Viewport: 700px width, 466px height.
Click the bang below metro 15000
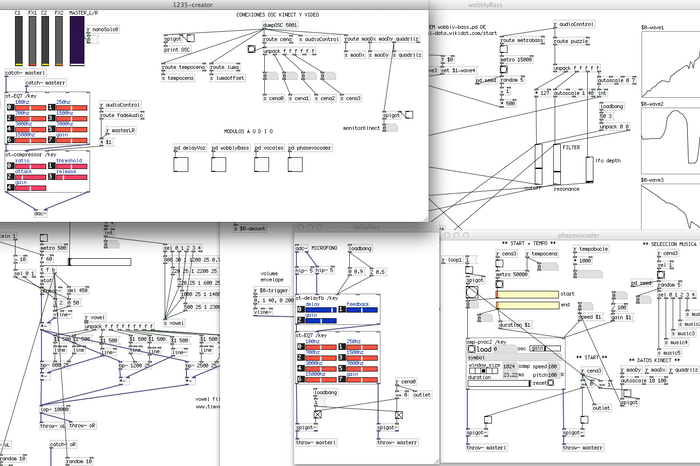503,69
